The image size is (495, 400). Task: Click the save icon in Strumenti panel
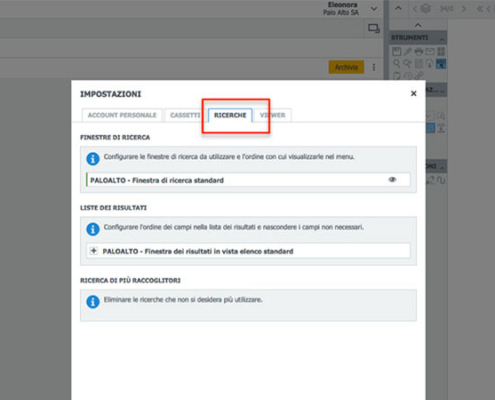click(396, 51)
